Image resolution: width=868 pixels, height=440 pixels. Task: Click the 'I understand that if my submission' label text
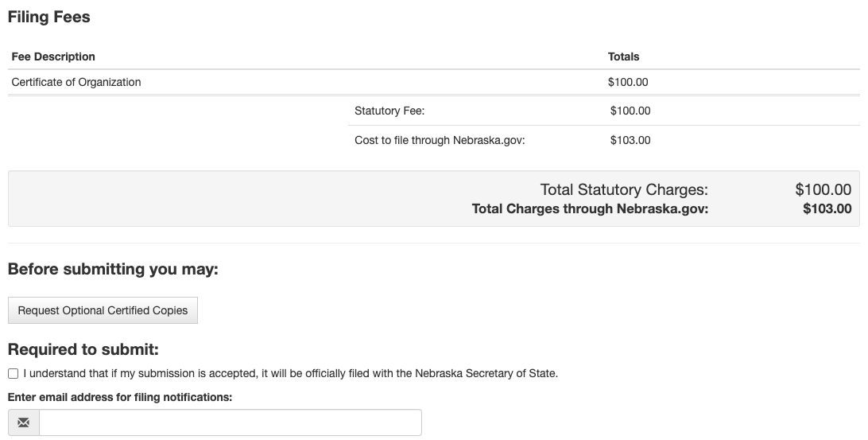291,373
